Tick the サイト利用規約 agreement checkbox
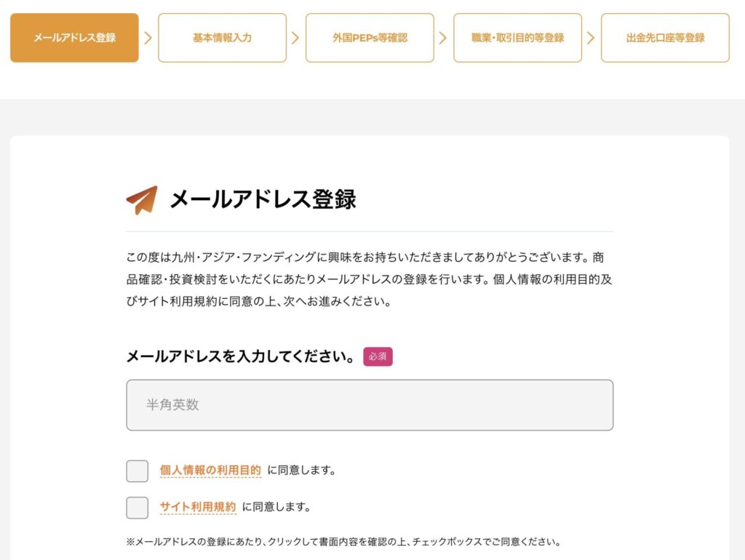Viewport: 745px width, 560px height. [x=137, y=508]
